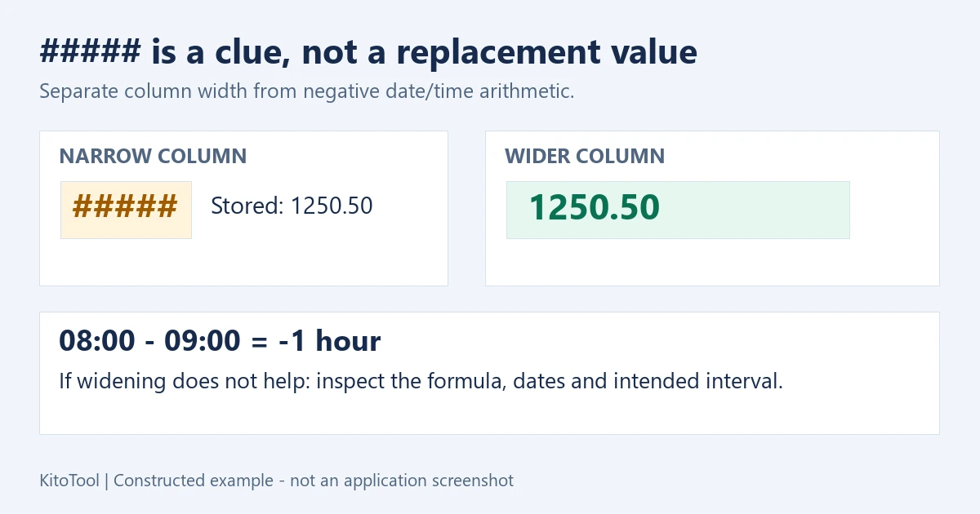Screen dimensions: 980x514
Task: Click the WIDER COLUMN heading
Action: click(x=585, y=156)
